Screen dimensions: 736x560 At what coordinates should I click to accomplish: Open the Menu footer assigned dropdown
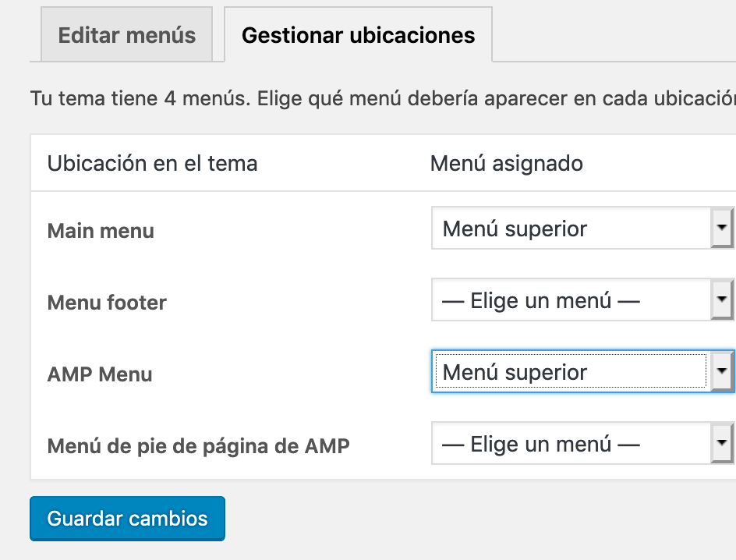583,300
